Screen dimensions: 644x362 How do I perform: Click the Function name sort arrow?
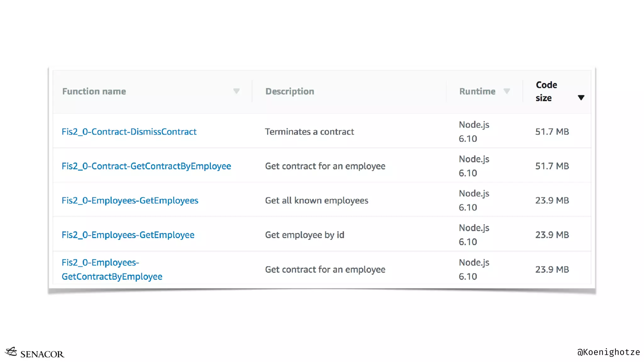pyautogui.click(x=236, y=91)
